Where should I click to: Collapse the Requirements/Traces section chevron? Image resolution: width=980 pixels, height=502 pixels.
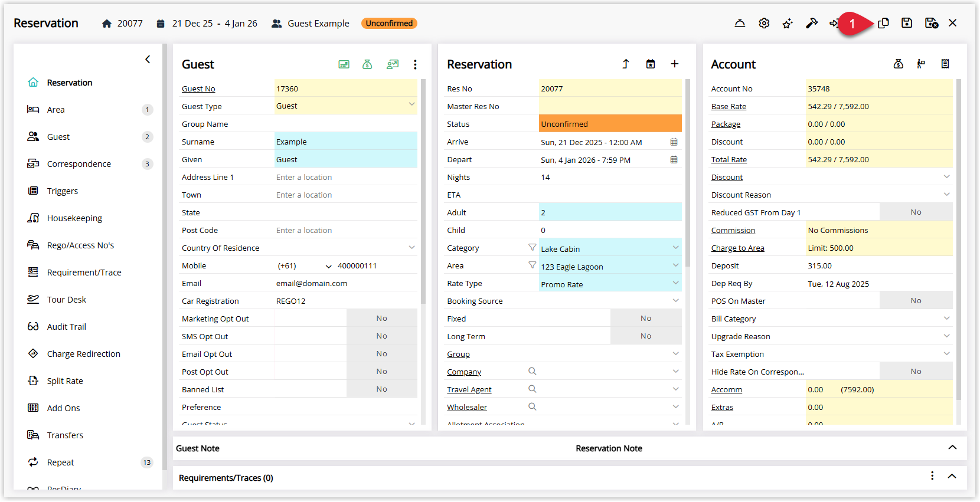pyautogui.click(x=952, y=476)
